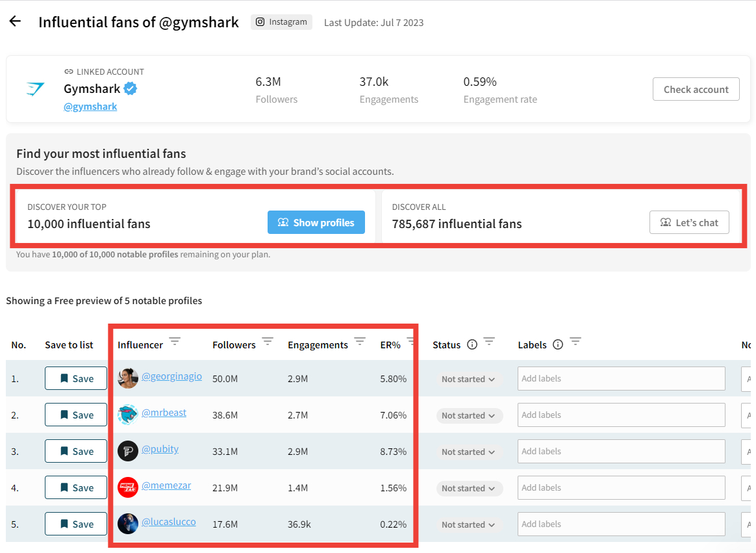756x553 pixels.
Task: Open the status dropdown for @georginagio
Action: (469, 379)
